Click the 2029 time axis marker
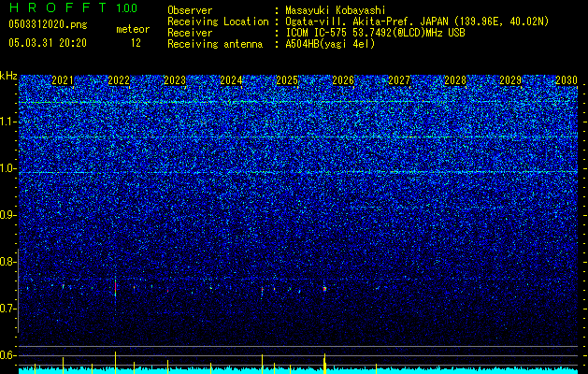Image resolution: width=588 pixels, height=374 pixels. click(x=510, y=80)
